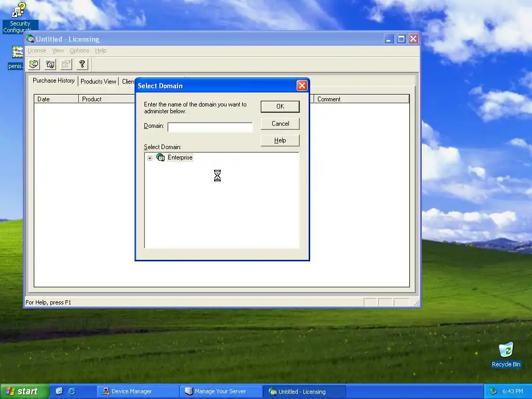The image size is (532, 399).
Task: Open the Help menu in Licensing
Action: [100, 50]
